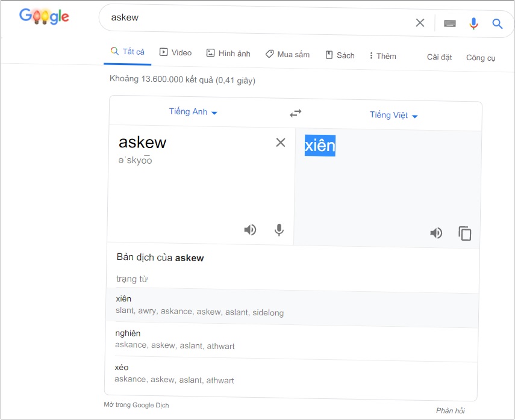This screenshot has width=515, height=420.
Task: Expand the Thêm more options menu
Action: [382, 56]
